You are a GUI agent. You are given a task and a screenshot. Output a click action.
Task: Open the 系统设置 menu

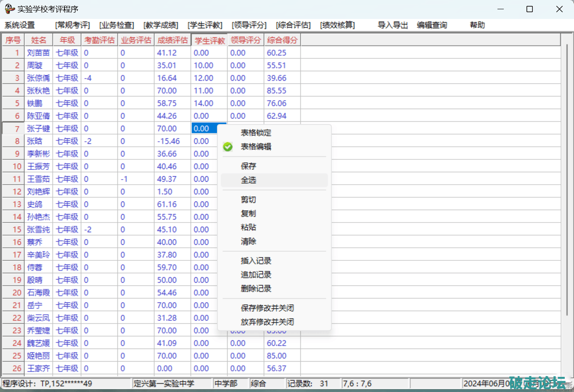point(20,25)
